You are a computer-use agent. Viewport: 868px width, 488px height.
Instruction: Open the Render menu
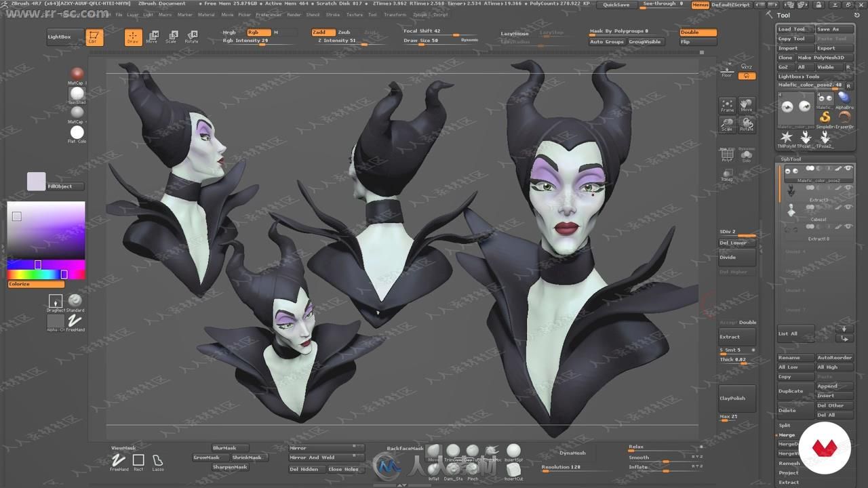pyautogui.click(x=294, y=14)
